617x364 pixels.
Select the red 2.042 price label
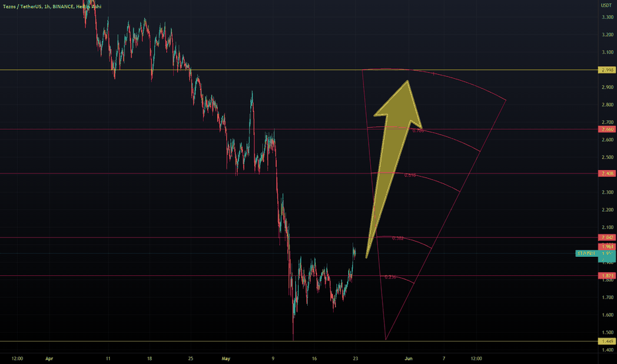607,238
